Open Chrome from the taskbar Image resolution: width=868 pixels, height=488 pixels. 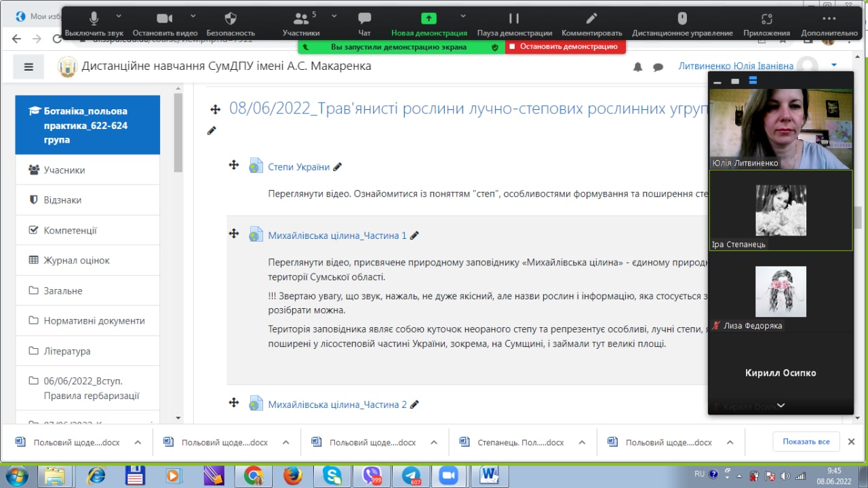254,476
